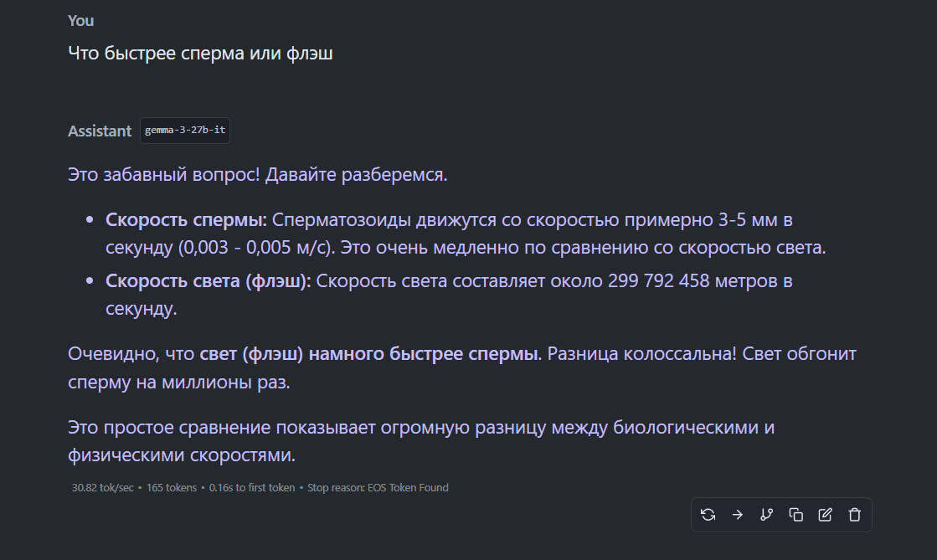This screenshot has width=937, height=560.
Task: Click the user message about сперма или флэш
Action: (x=200, y=54)
